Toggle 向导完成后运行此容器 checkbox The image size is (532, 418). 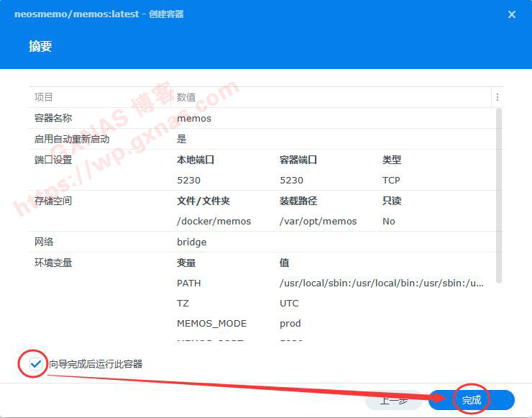point(35,364)
